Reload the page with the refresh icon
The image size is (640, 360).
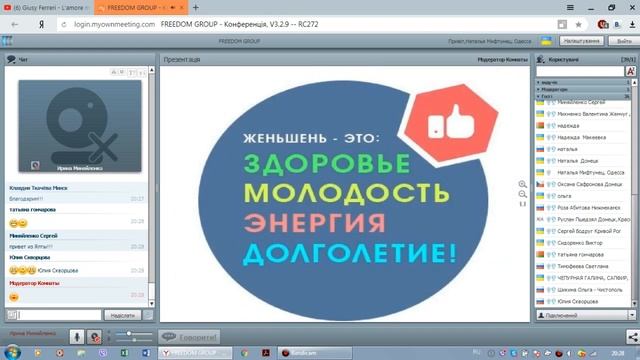[64, 24]
